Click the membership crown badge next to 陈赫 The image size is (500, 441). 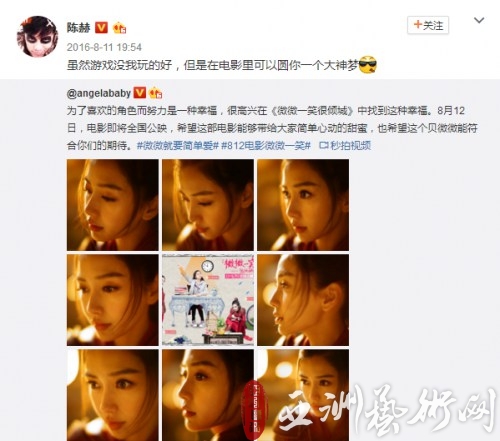[119, 28]
